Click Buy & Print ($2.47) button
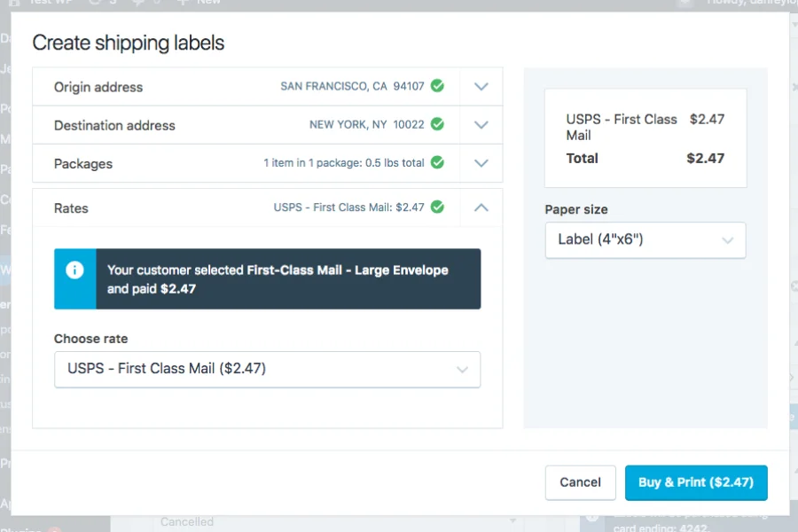The image size is (798, 532). (696, 482)
